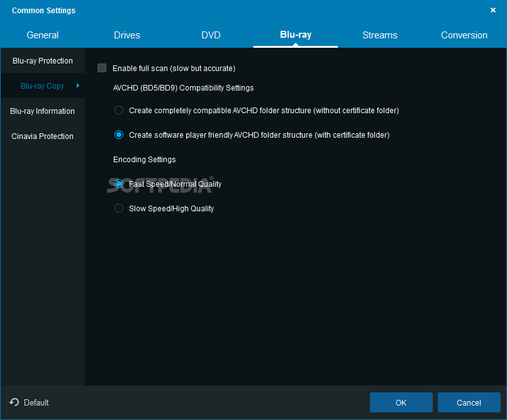Open the Streams tab
The image size is (507, 420).
click(x=379, y=35)
